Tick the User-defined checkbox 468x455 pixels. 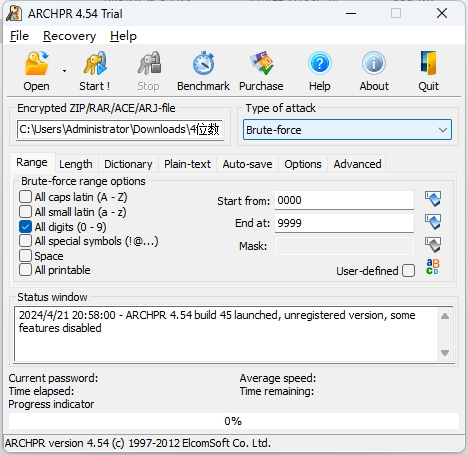pos(409,271)
